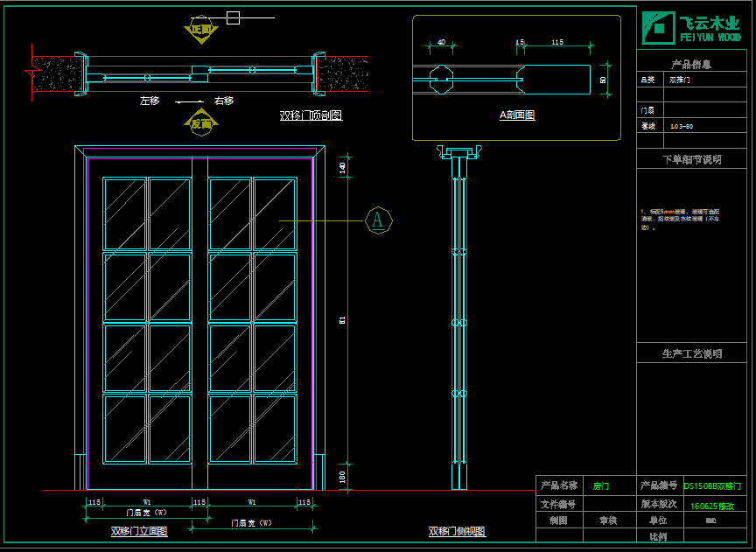The image size is (756, 552).
Task: Click the 产品信息 table header
Action: (x=691, y=64)
